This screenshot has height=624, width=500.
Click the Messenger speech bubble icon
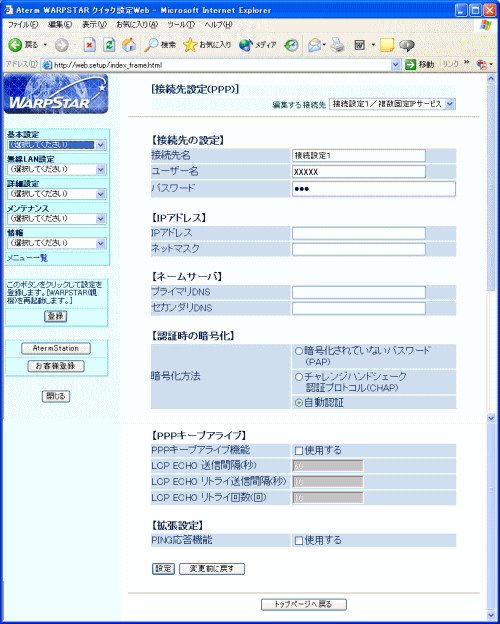click(x=406, y=45)
